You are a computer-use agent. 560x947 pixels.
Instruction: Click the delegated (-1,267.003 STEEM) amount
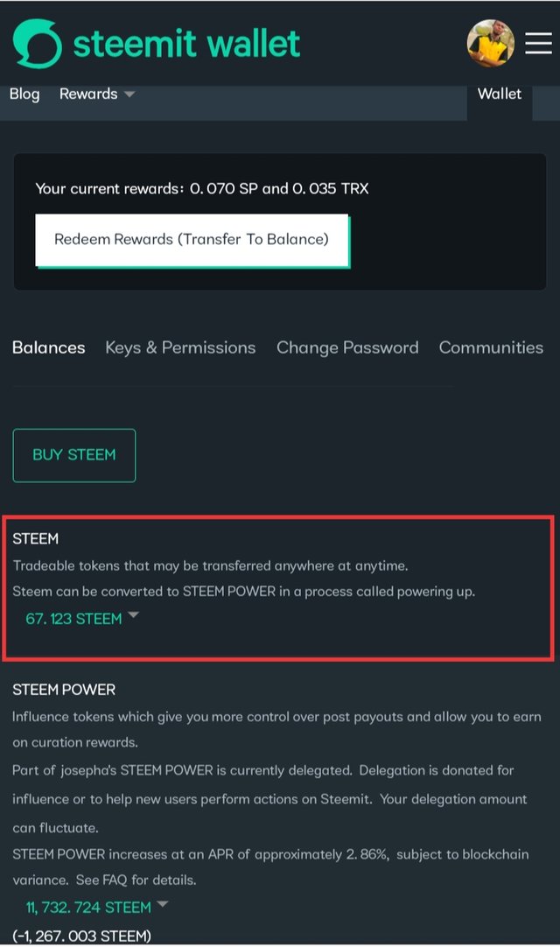tap(81, 936)
